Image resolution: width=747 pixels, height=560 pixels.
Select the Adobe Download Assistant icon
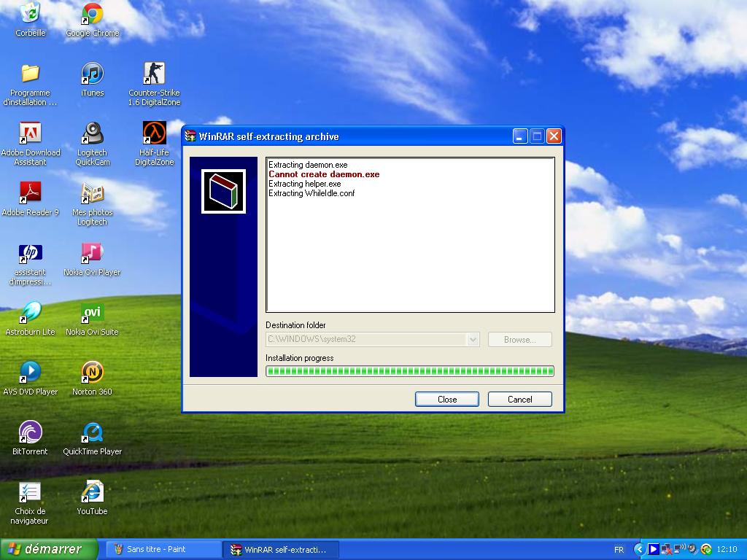tap(31, 144)
